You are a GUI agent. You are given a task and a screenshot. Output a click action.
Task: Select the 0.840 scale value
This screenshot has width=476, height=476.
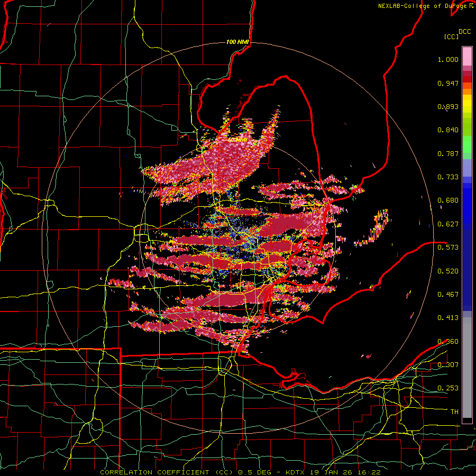tap(448, 130)
